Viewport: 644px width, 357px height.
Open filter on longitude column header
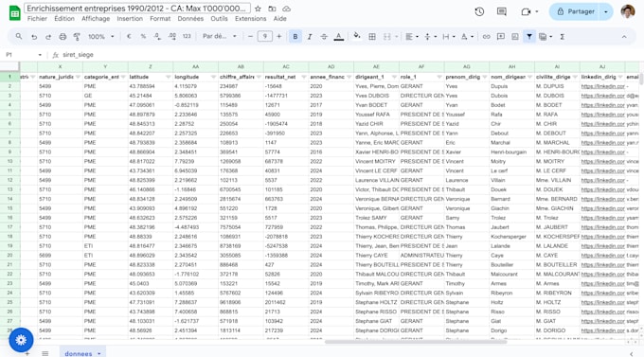(213, 77)
